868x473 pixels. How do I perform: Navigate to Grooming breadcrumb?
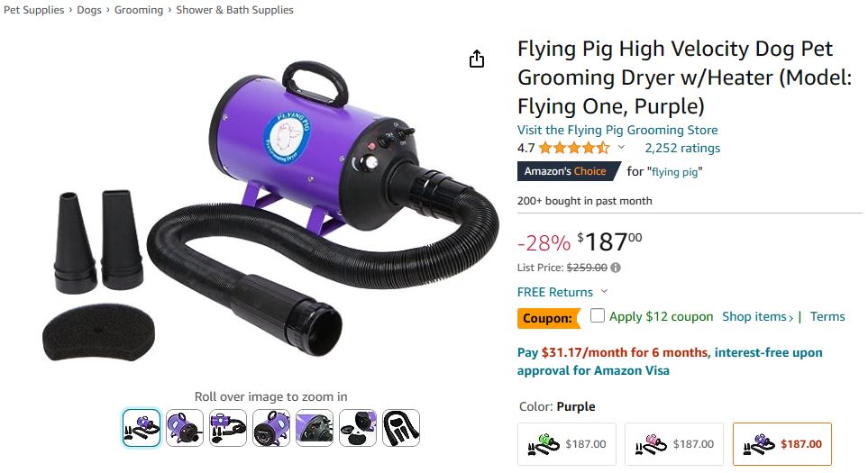click(x=139, y=10)
